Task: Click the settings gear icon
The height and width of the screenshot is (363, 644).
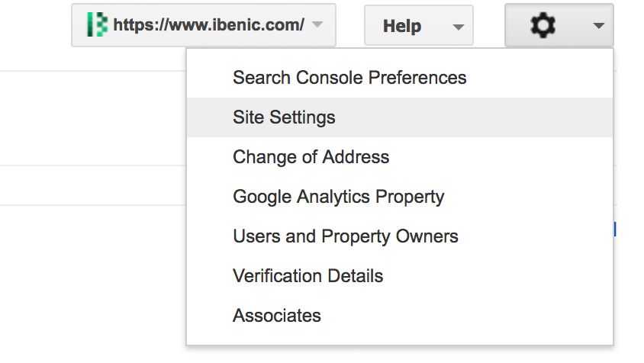Action: tap(543, 25)
